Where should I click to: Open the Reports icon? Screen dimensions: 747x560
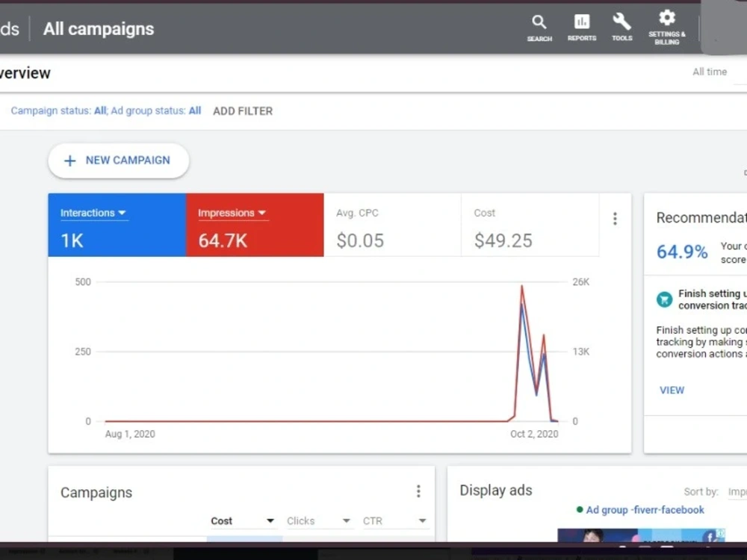(x=582, y=28)
